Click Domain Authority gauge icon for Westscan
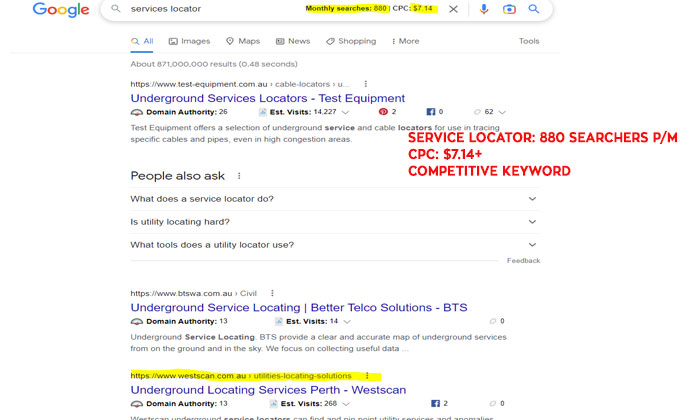This screenshot has height=420, width=700. pyautogui.click(x=137, y=404)
